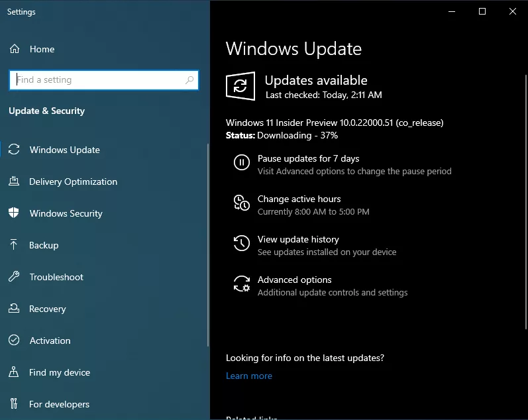This screenshot has height=420, width=528.
Task: Navigate to Recovery settings
Action: coord(48,309)
